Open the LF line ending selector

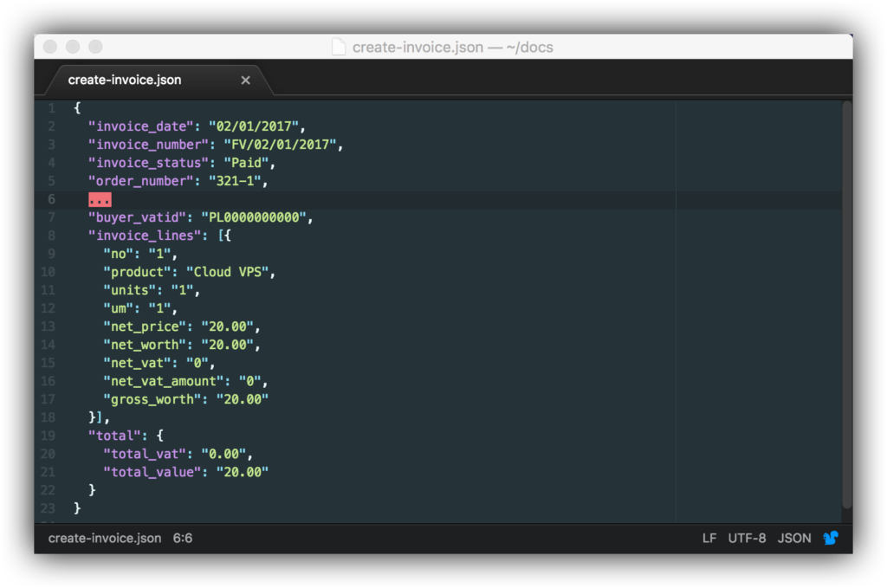coord(709,538)
